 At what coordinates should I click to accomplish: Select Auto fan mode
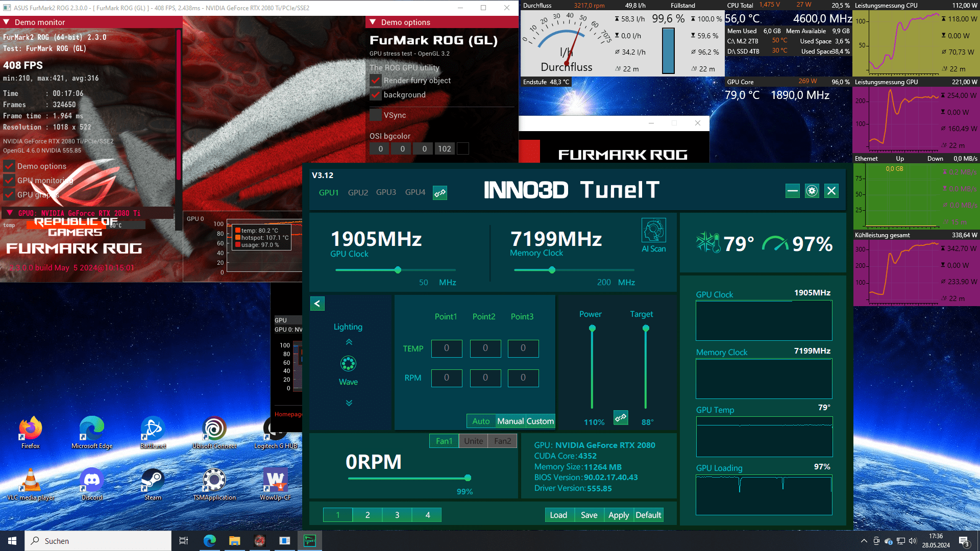(x=481, y=421)
